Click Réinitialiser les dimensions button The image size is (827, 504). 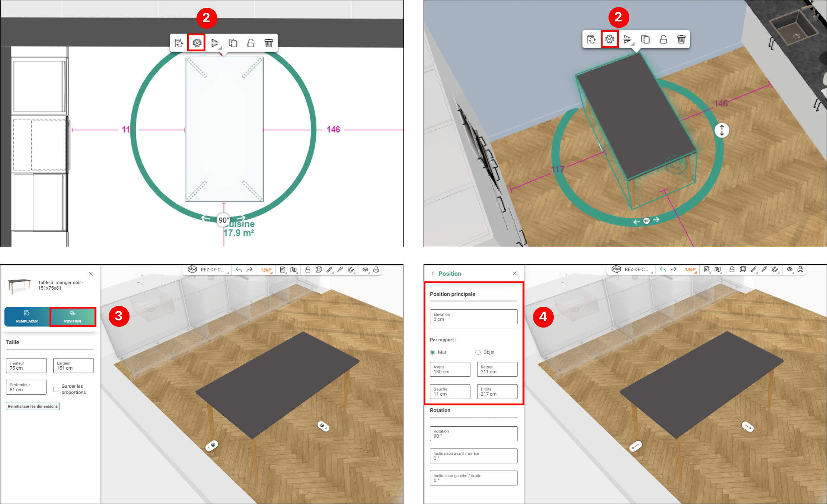click(33, 406)
